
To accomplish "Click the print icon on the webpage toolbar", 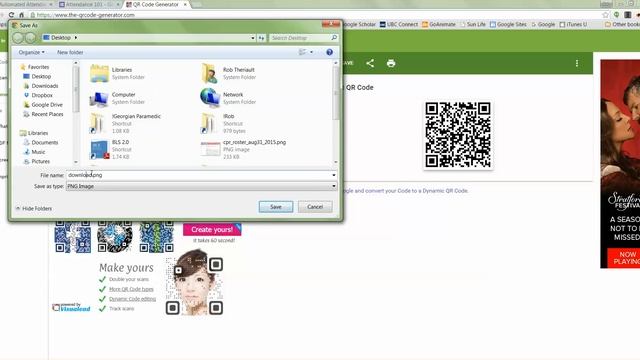I will [x=391, y=63].
